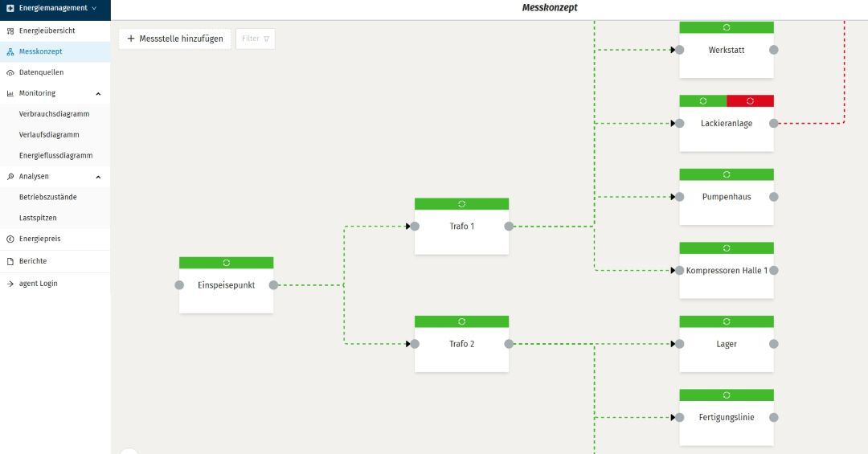Open Betriebszustände
868x454 pixels.
(x=48, y=197)
